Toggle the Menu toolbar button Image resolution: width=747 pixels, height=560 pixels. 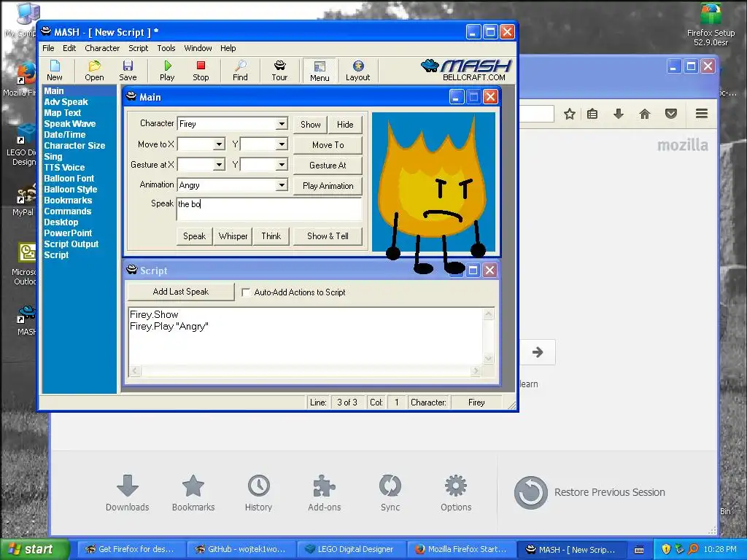tap(320, 71)
